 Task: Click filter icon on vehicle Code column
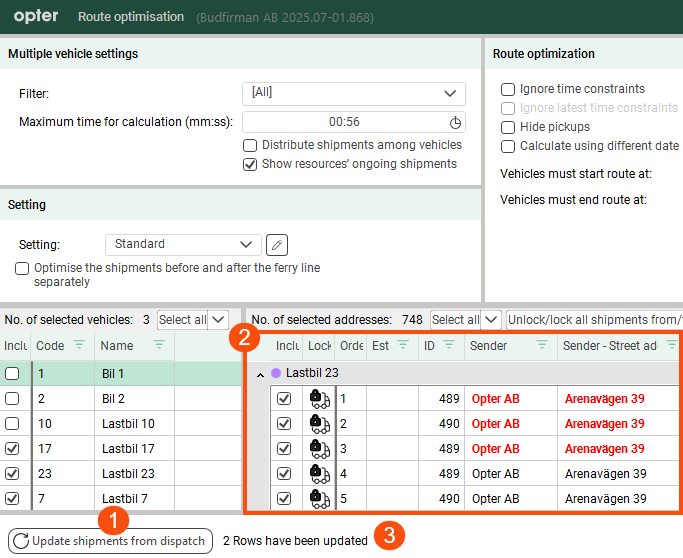tap(80, 345)
